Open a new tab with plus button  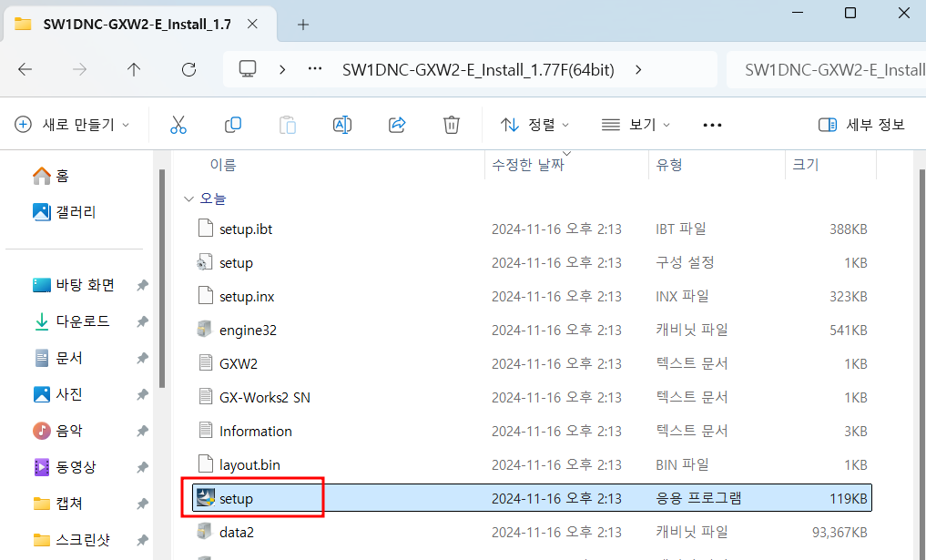(x=303, y=25)
